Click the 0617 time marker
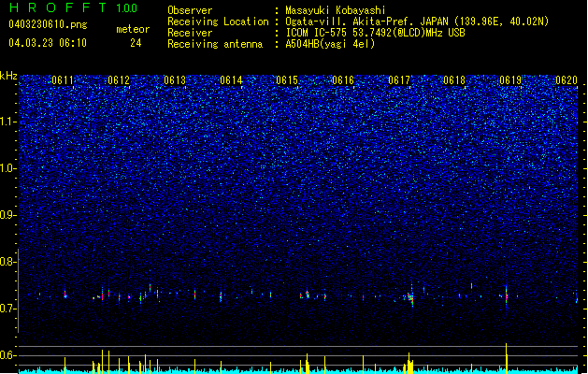The width and height of the screenshot is (588, 374). [x=399, y=80]
